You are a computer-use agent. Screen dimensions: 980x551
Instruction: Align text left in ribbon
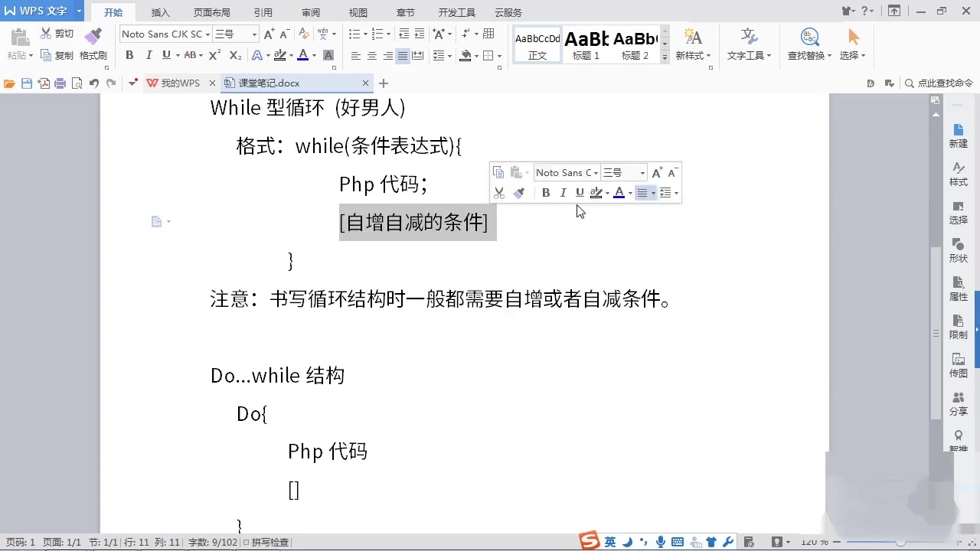point(355,55)
